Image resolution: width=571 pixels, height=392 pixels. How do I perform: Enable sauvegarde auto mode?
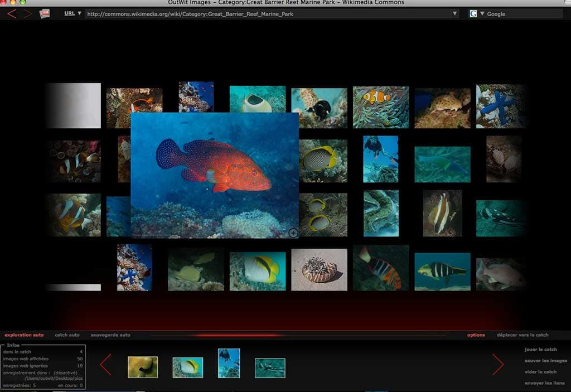[110, 335]
